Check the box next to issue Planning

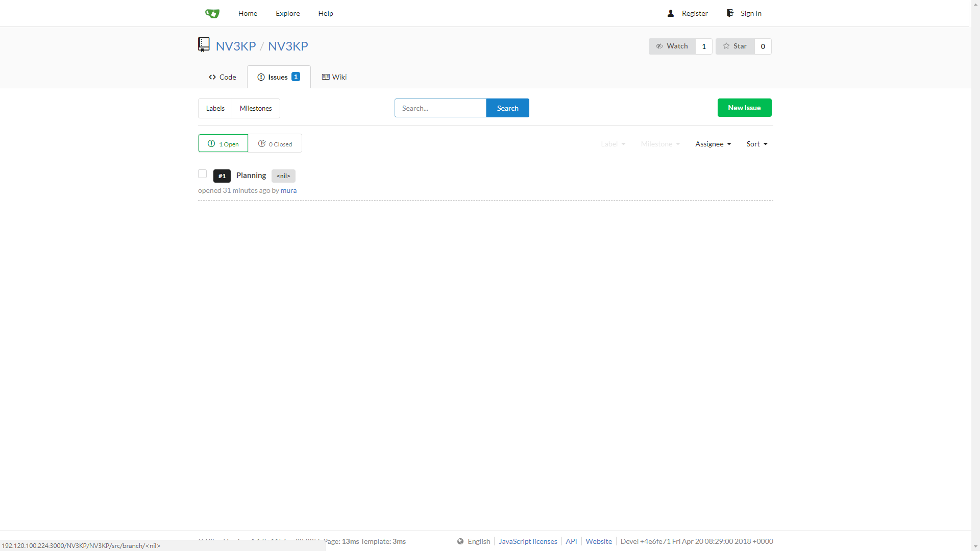(202, 174)
